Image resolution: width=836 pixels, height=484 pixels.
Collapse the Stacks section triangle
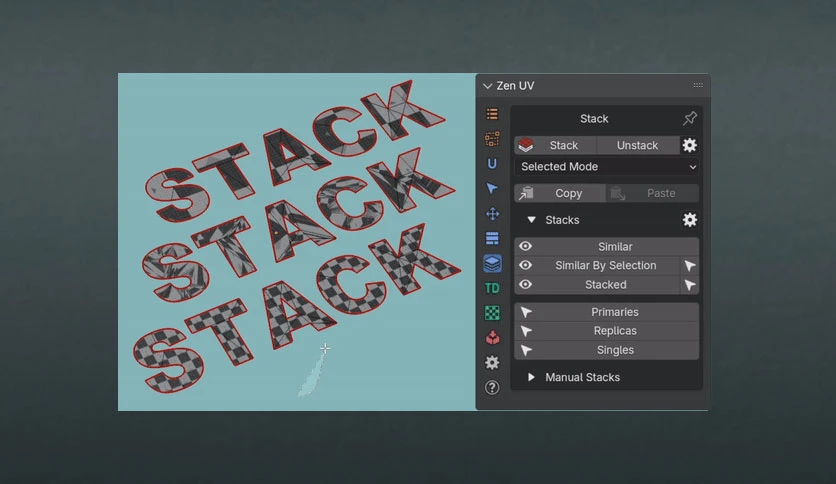pyautogui.click(x=531, y=220)
